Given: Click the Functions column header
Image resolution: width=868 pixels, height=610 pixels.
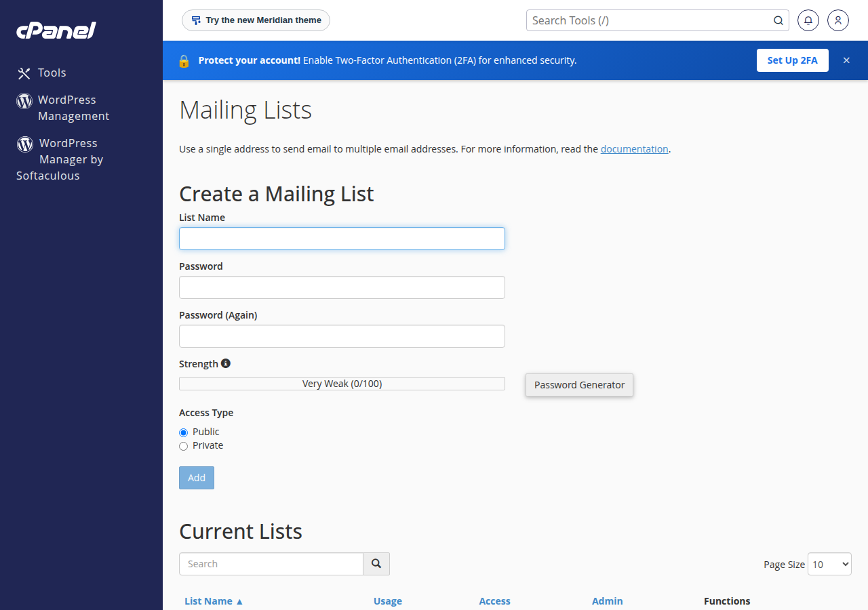Looking at the screenshot, I should [x=727, y=601].
